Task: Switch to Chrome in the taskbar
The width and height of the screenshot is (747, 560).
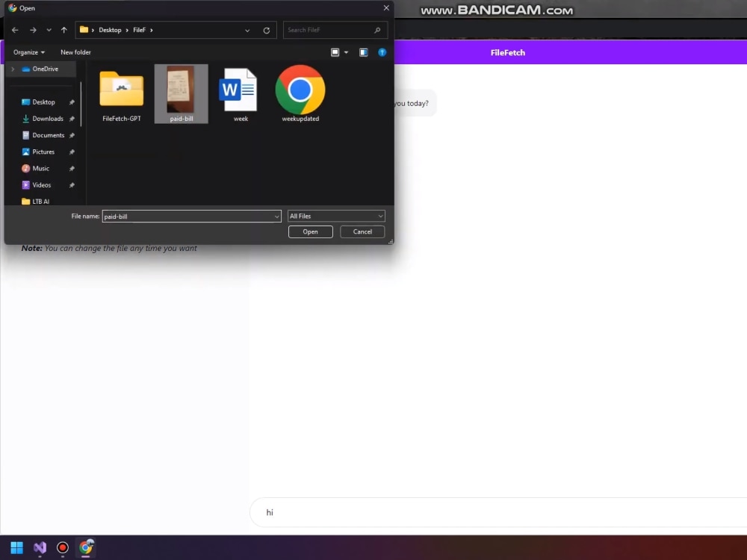Action: [x=86, y=547]
